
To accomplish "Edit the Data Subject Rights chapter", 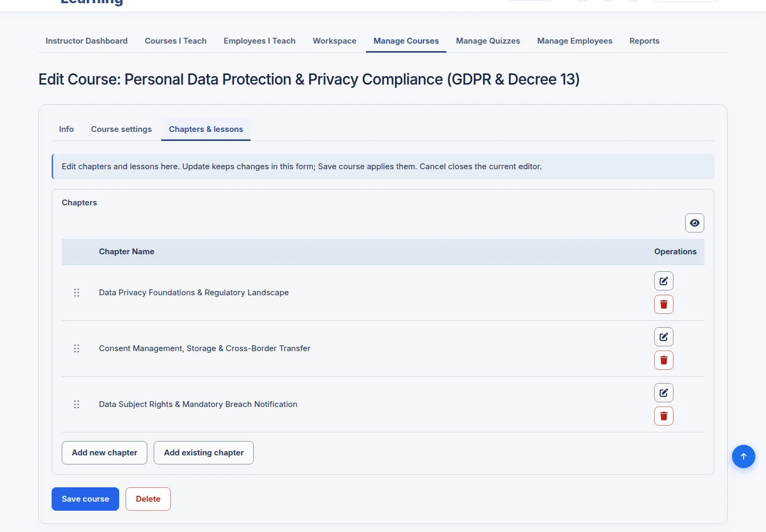I will pyautogui.click(x=664, y=393).
